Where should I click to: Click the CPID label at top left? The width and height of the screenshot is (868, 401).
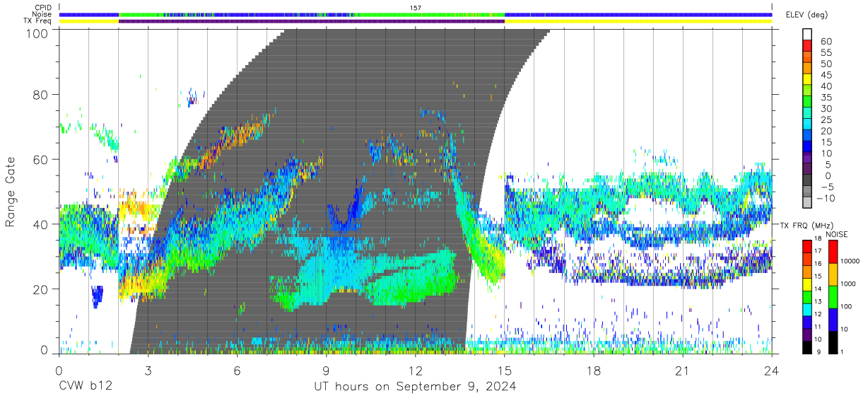pos(42,8)
